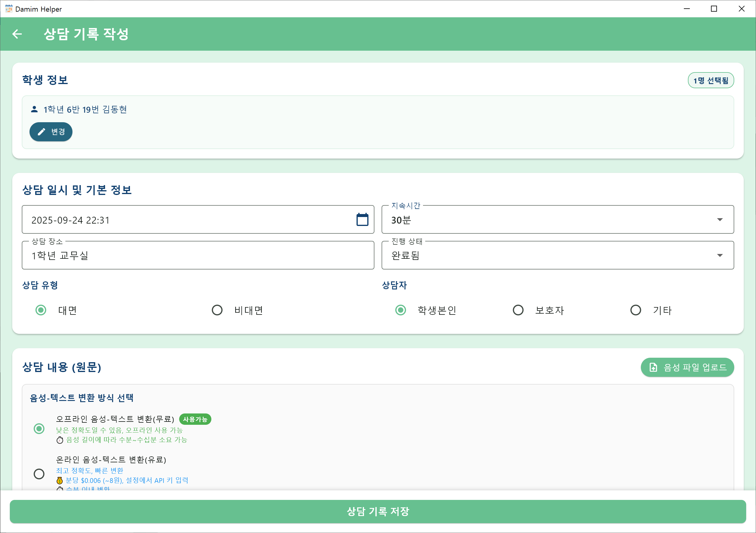The image size is (756, 533).
Task: Click the upload file icon on 음성 파일 업로드
Action: [x=653, y=367]
